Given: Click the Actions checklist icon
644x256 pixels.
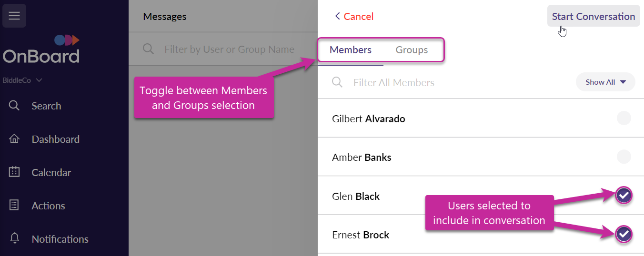Looking at the screenshot, I should click(x=14, y=206).
